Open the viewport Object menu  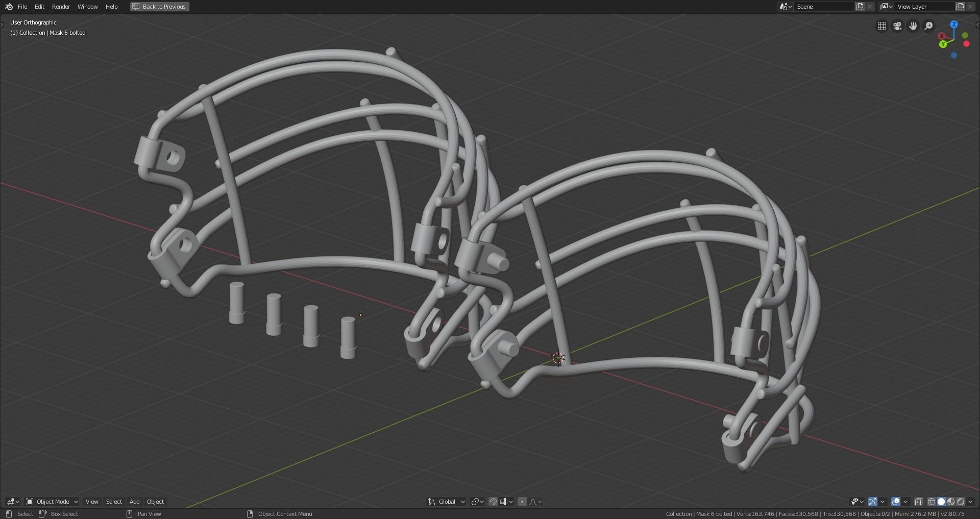(155, 502)
